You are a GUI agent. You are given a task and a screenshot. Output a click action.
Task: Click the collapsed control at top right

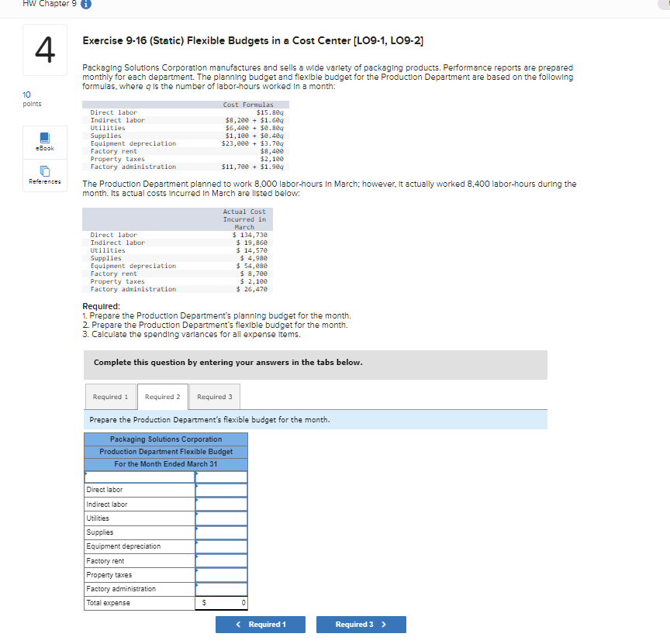point(665,5)
